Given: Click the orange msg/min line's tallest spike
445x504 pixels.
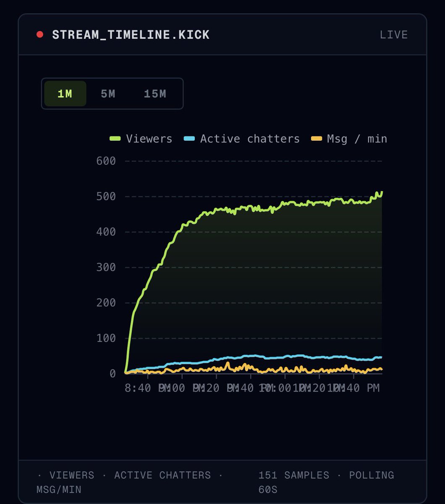Looking at the screenshot, I should point(228,363).
